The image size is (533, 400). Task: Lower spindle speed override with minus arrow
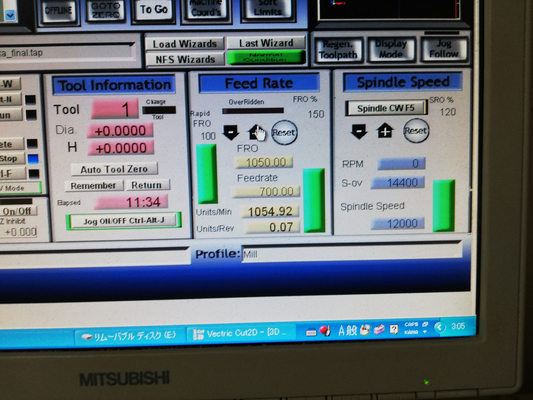point(359,131)
